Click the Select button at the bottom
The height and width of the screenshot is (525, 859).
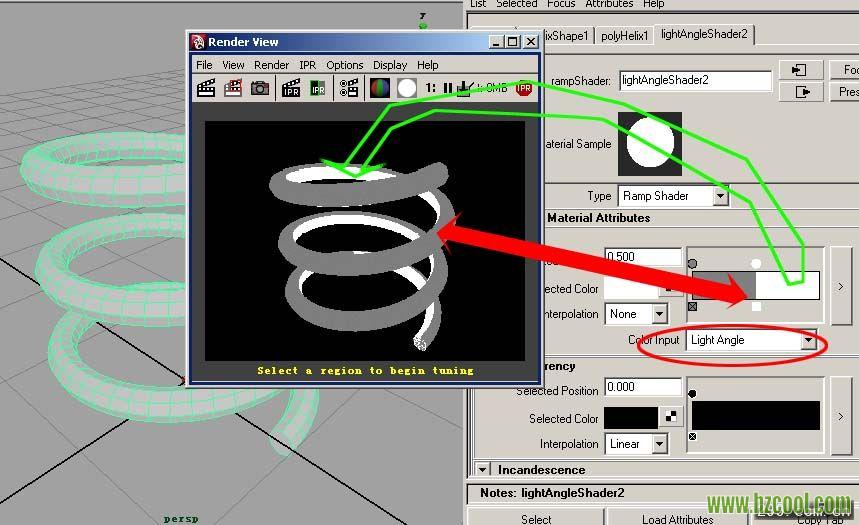[536, 518]
